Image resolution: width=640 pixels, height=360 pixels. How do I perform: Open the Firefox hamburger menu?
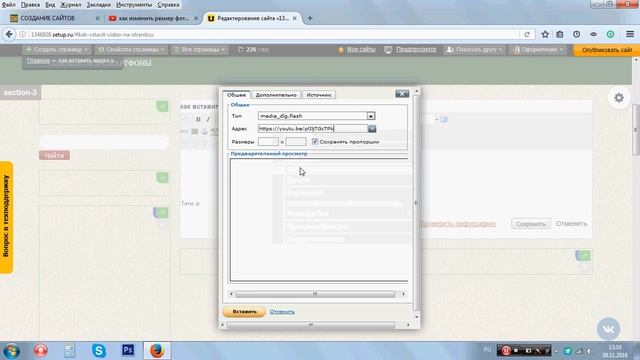[x=630, y=34]
